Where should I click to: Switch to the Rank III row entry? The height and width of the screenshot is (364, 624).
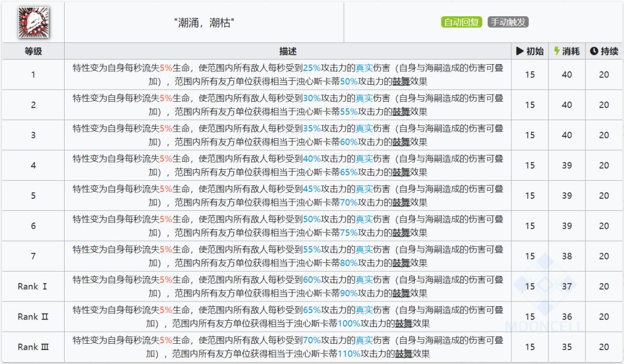pos(32,347)
